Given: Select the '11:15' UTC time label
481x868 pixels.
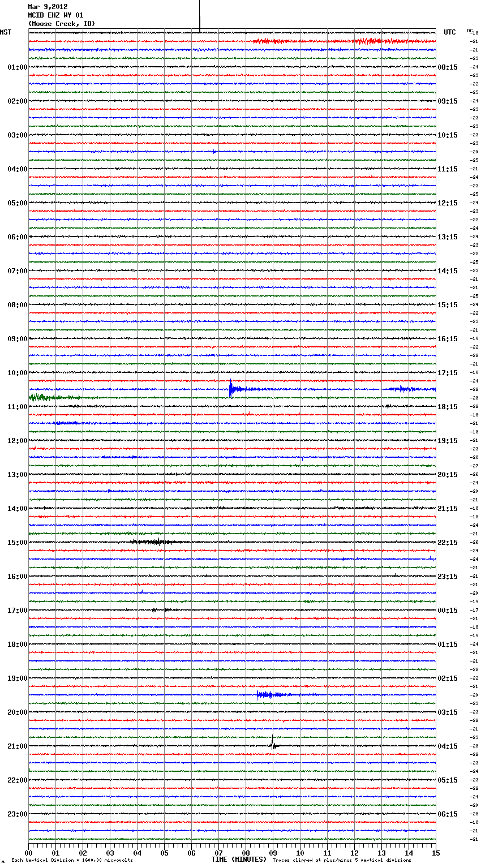Looking at the screenshot, I should [x=448, y=169].
